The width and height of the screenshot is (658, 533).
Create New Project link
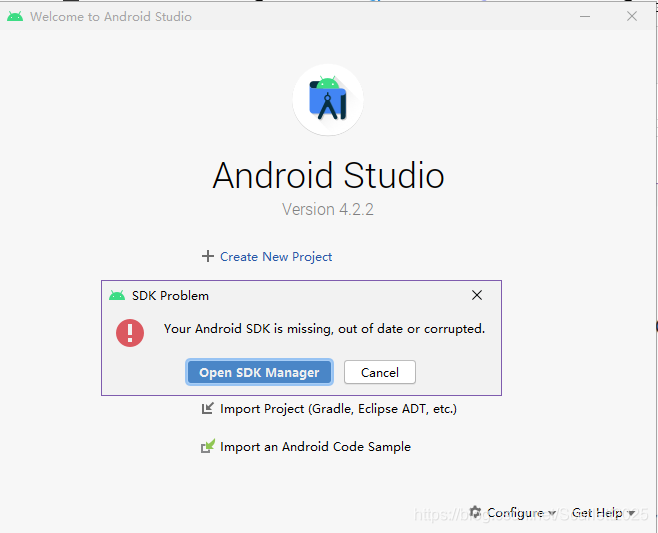(x=276, y=256)
